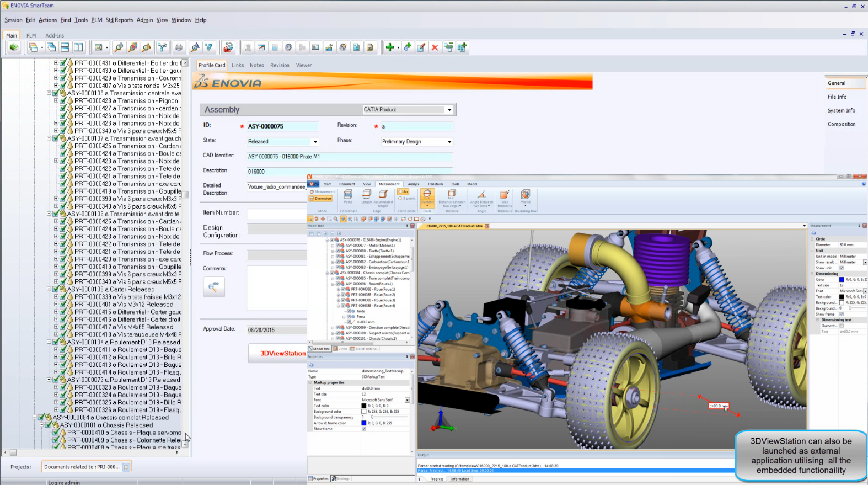Open the CATIA Product type dropdown
Screen dimensions: 868x485
click(449, 110)
